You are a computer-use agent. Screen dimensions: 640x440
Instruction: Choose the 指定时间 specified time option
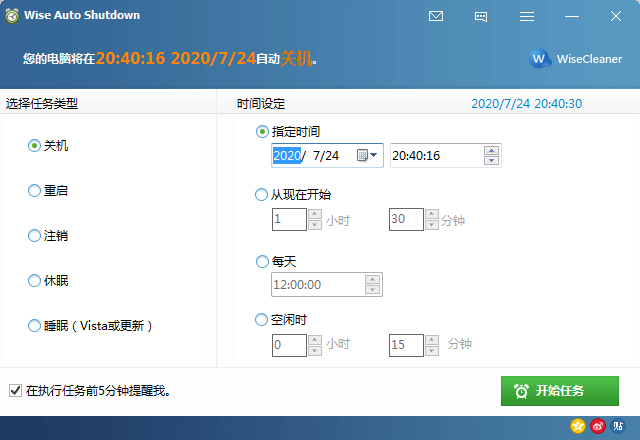288,132
